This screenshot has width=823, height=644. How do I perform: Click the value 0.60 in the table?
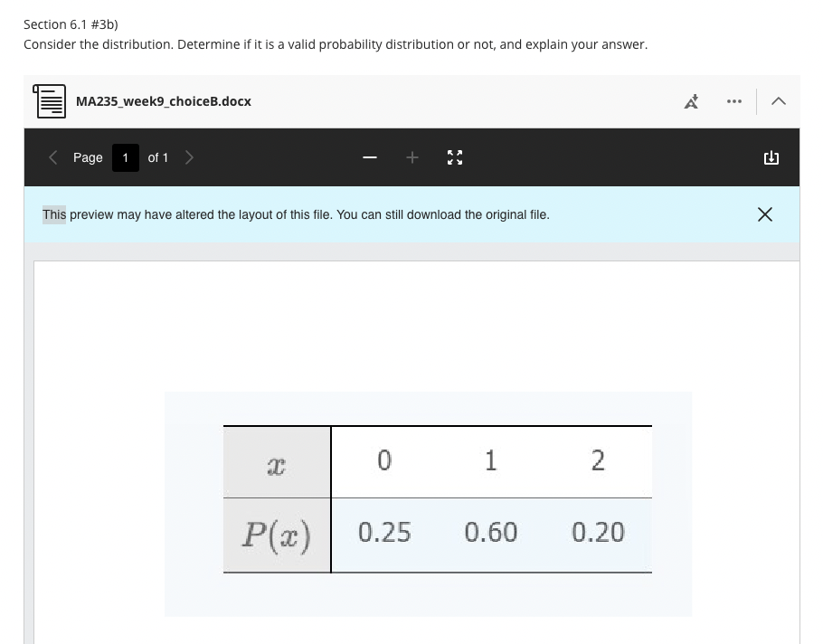coord(491,533)
